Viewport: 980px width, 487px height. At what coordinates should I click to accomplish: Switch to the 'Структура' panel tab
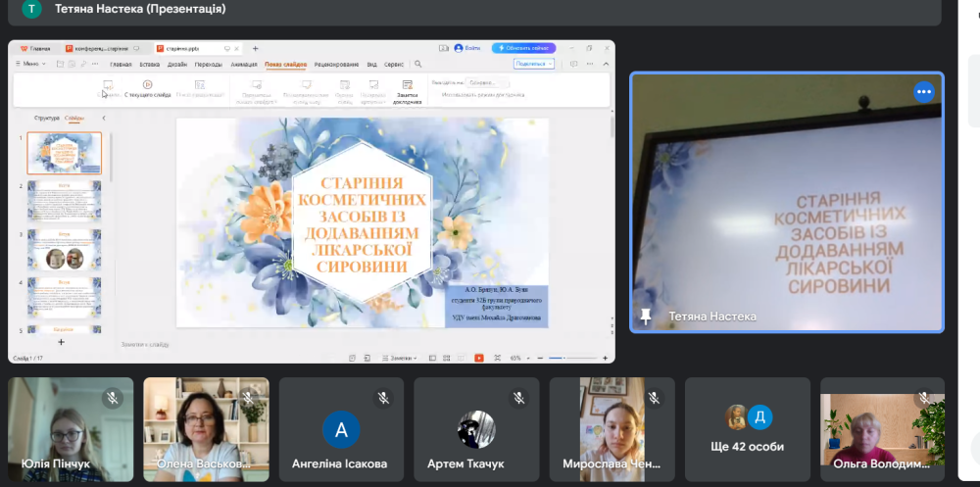click(47, 118)
